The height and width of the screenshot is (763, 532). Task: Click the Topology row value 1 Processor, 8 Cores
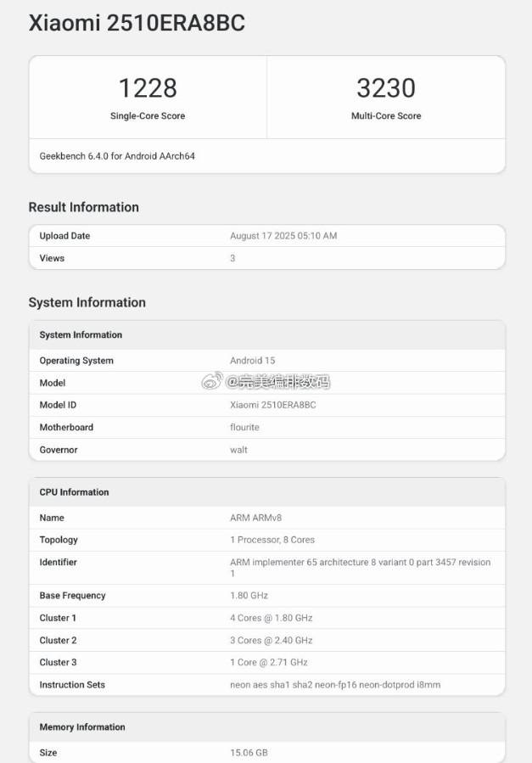pyautogui.click(x=272, y=540)
